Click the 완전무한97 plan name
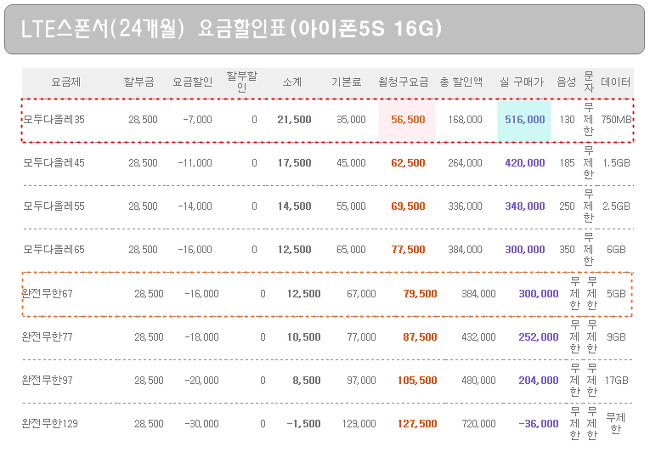The width and height of the screenshot is (650, 452). coord(47,380)
